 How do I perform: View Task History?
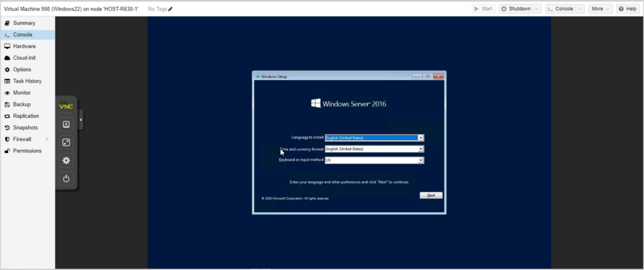tap(27, 81)
